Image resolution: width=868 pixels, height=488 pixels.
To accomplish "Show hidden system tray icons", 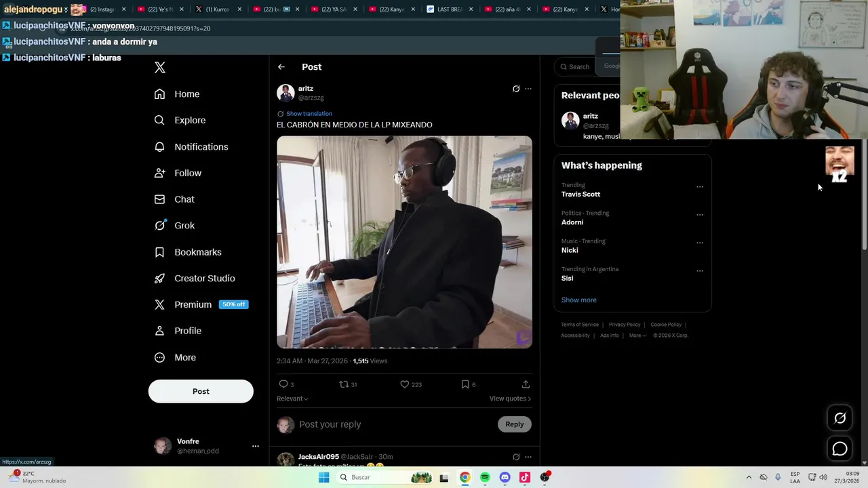I will click(x=749, y=477).
